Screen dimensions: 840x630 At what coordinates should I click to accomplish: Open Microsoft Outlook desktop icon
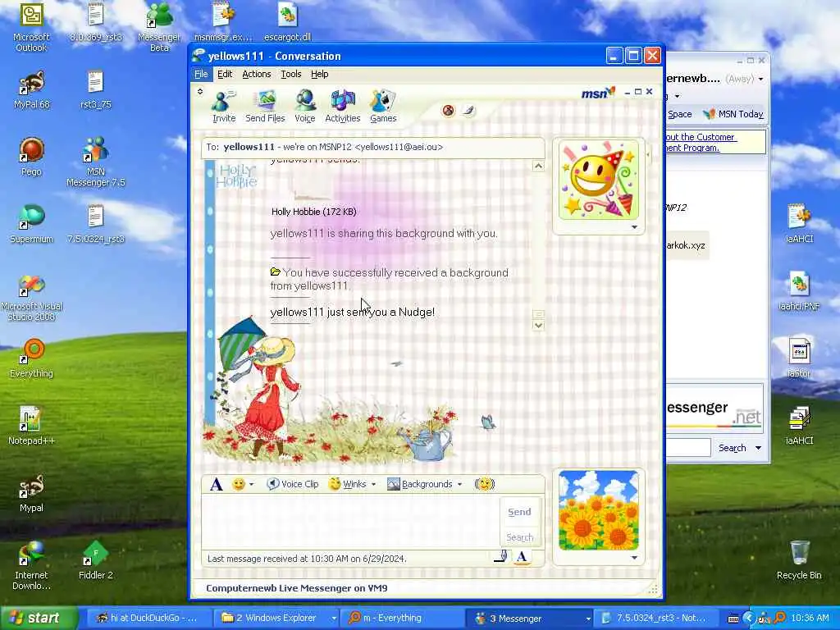pos(31,28)
